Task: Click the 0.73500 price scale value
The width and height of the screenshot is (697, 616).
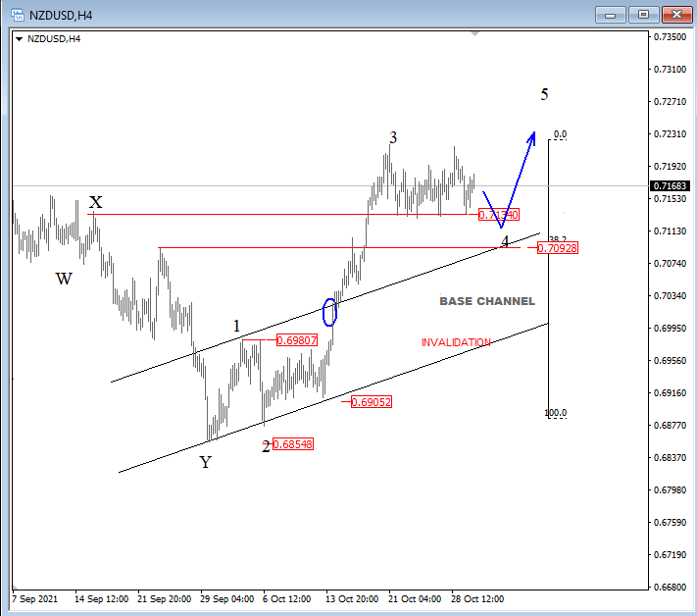Action: point(670,37)
